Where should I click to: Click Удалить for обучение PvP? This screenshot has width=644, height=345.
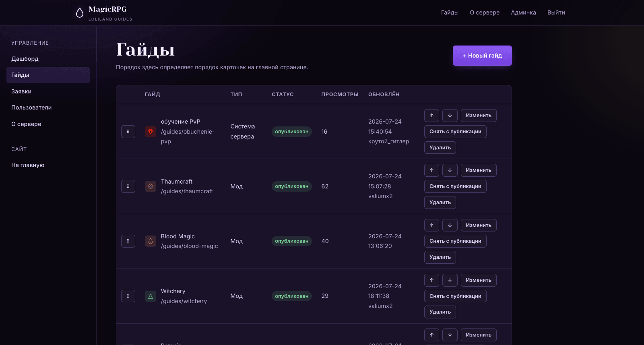coord(440,148)
